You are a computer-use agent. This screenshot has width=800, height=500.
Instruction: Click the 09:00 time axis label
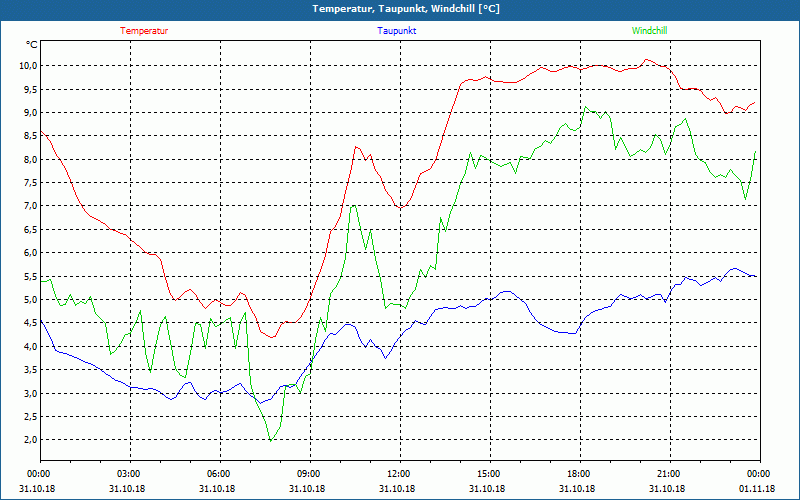click(310, 474)
